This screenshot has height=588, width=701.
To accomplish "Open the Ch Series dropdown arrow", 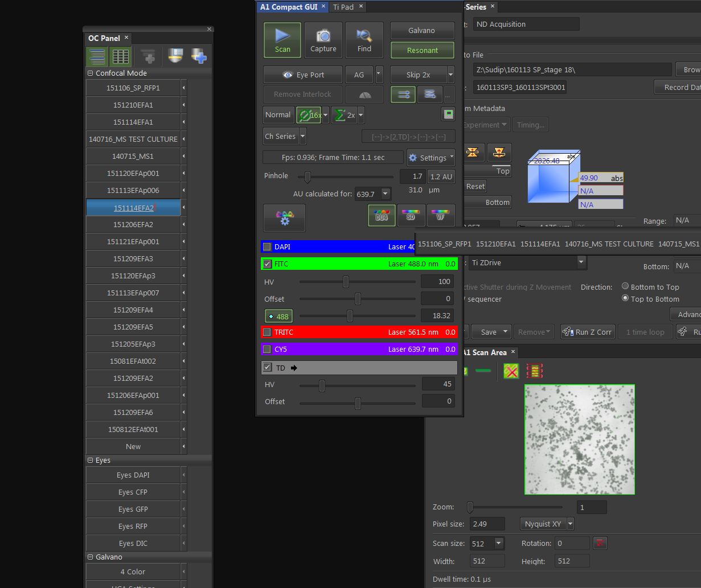I will [302, 137].
